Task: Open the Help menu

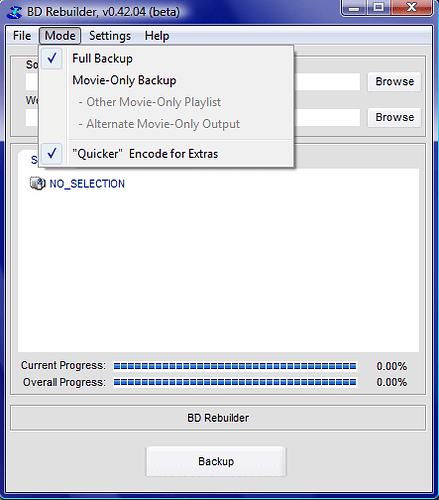Action: (x=157, y=36)
